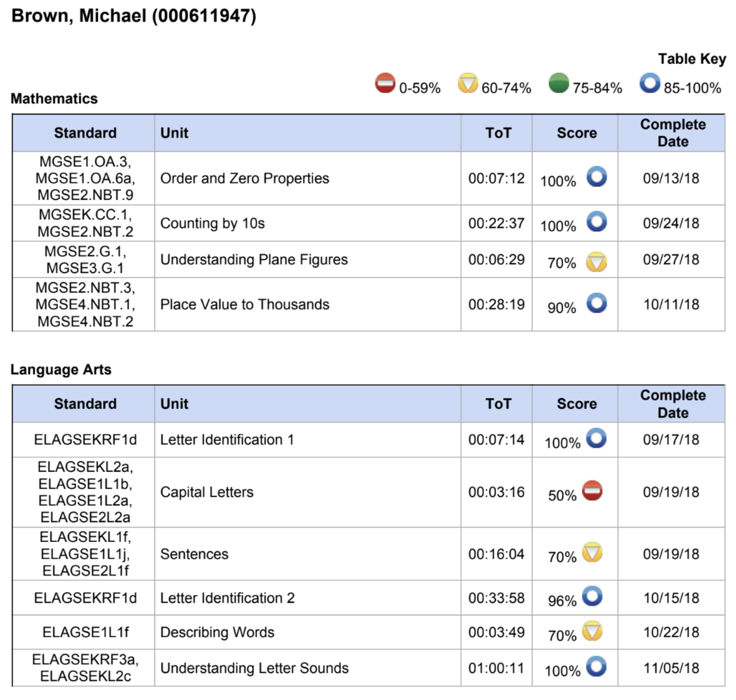This screenshot has height=700, width=736.
Task: Click the 85-100% legend label
Action: 693,88
